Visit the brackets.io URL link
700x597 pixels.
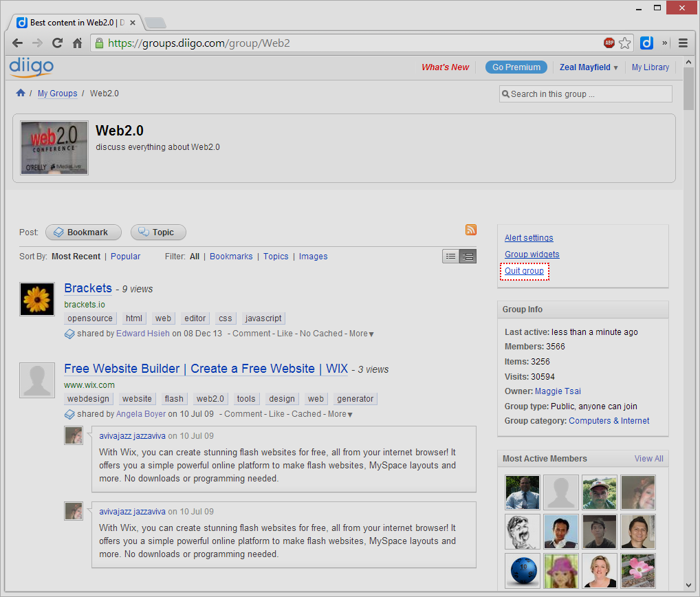click(85, 305)
